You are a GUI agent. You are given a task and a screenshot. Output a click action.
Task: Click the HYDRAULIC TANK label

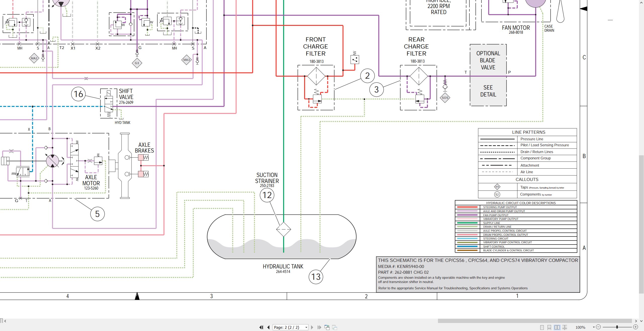pos(283,266)
